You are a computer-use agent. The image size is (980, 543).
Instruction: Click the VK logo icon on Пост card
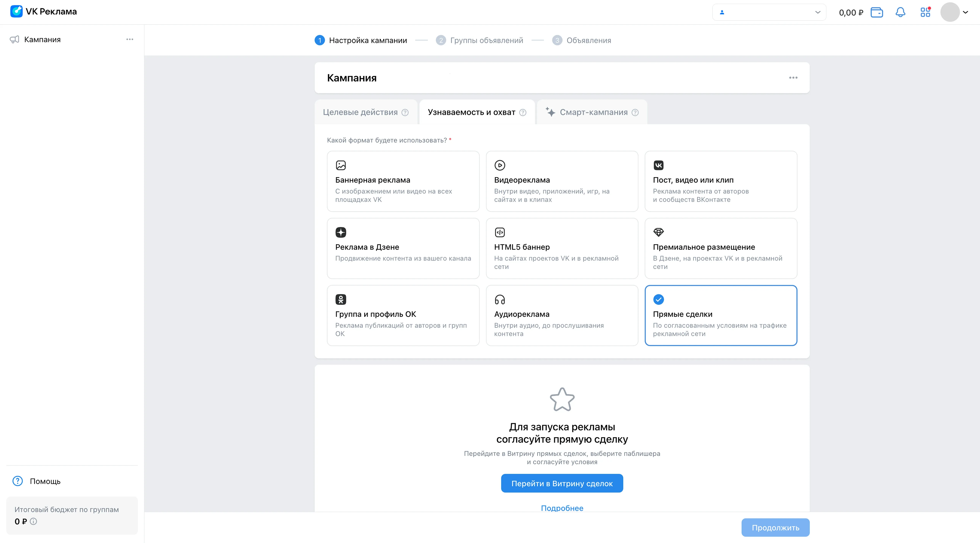click(x=658, y=165)
